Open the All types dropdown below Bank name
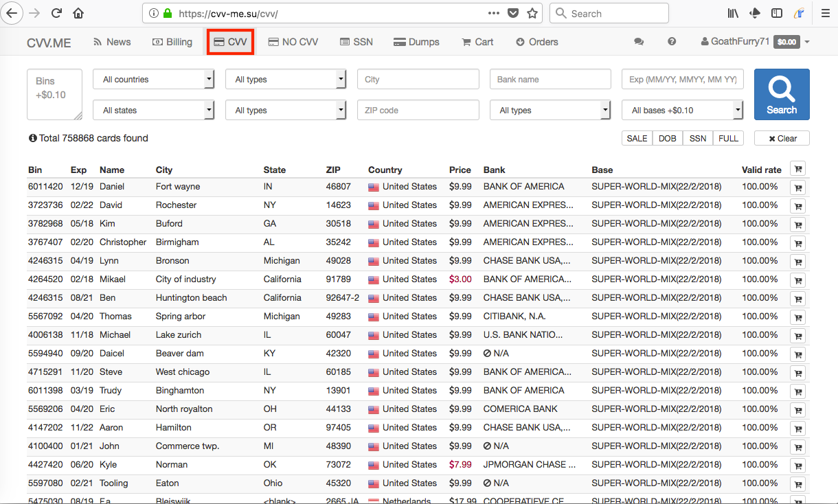The height and width of the screenshot is (504, 838). click(550, 110)
